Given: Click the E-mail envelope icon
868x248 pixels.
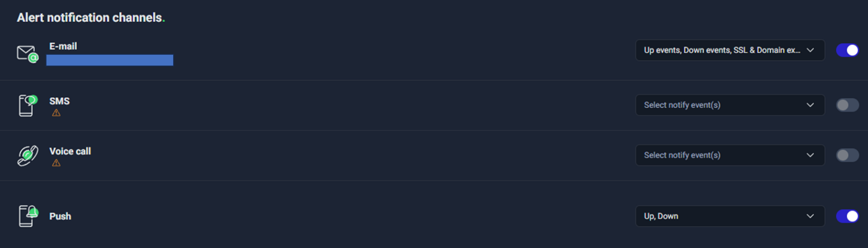Looking at the screenshot, I should pyautogui.click(x=27, y=54).
